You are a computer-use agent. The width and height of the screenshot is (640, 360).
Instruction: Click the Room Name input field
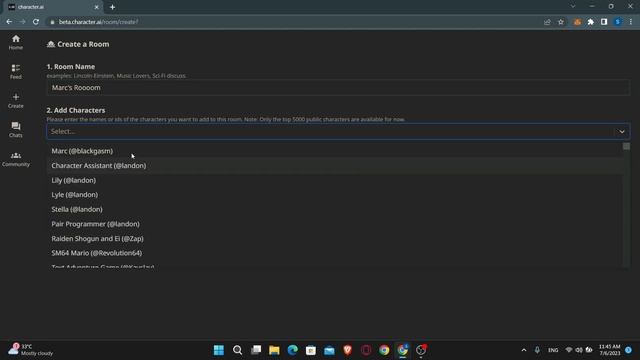(338, 88)
